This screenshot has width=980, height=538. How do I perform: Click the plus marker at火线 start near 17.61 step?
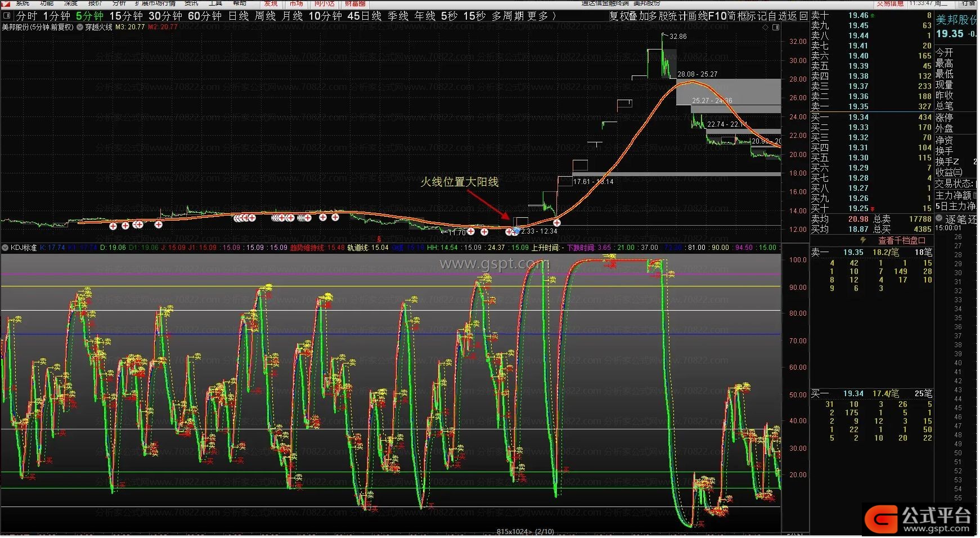tap(556, 223)
